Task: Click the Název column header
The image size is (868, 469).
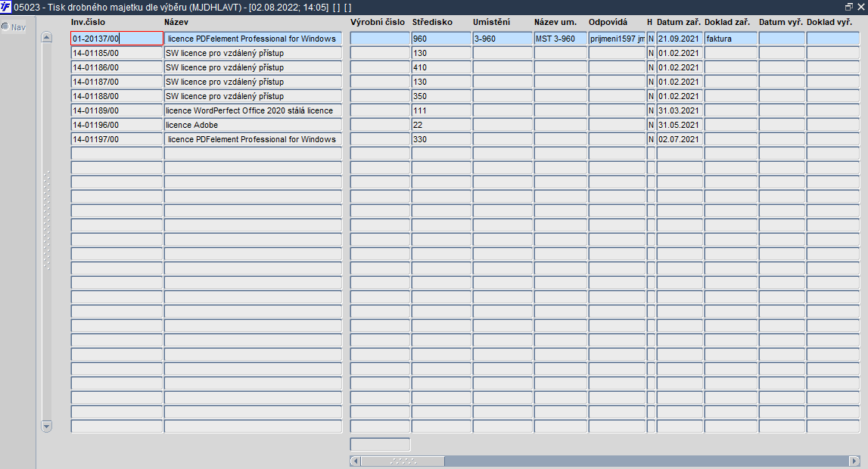Action: tap(176, 22)
